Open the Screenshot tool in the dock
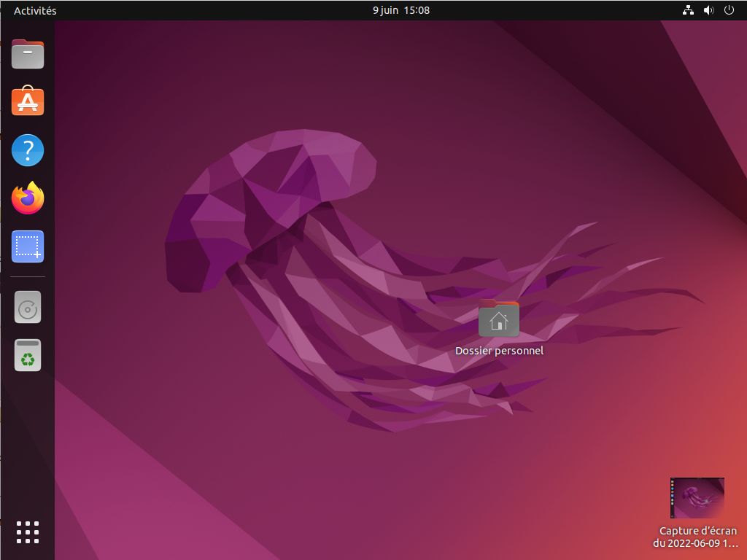Viewport: 747px width, 560px height. [28, 246]
